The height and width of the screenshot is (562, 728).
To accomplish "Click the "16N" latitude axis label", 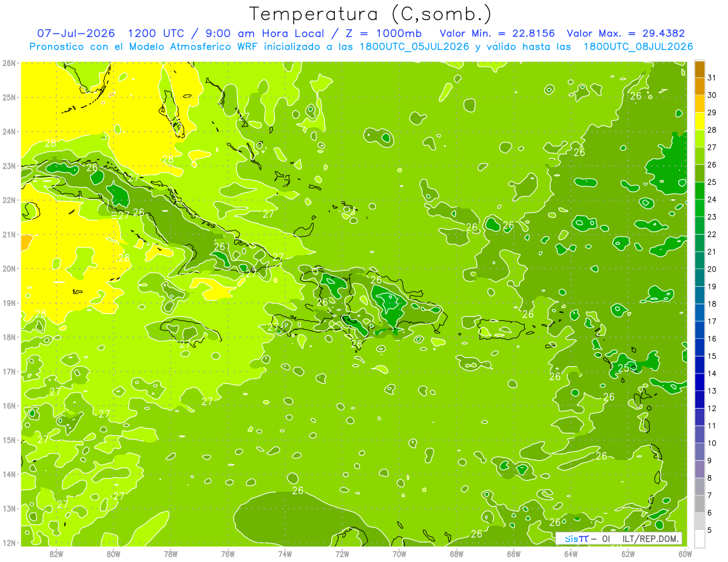I will pyautogui.click(x=8, y=406).
